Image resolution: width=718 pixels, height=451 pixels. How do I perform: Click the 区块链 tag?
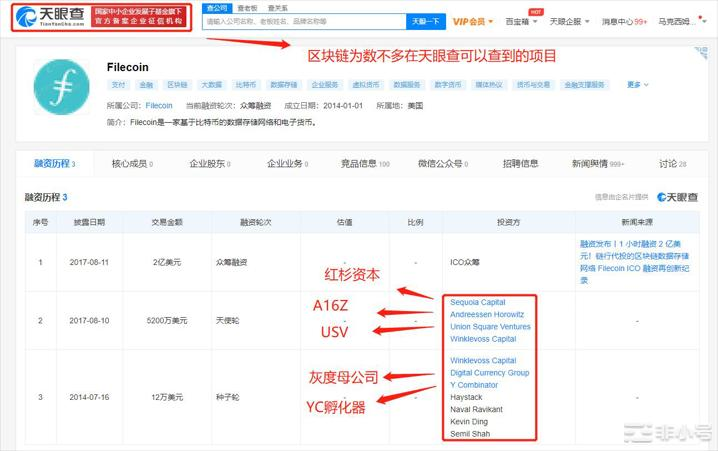point(177,85)
